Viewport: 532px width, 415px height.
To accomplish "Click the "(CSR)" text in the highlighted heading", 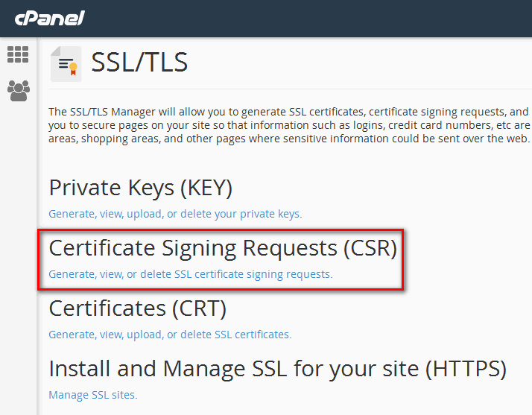I will coord(370,247).
